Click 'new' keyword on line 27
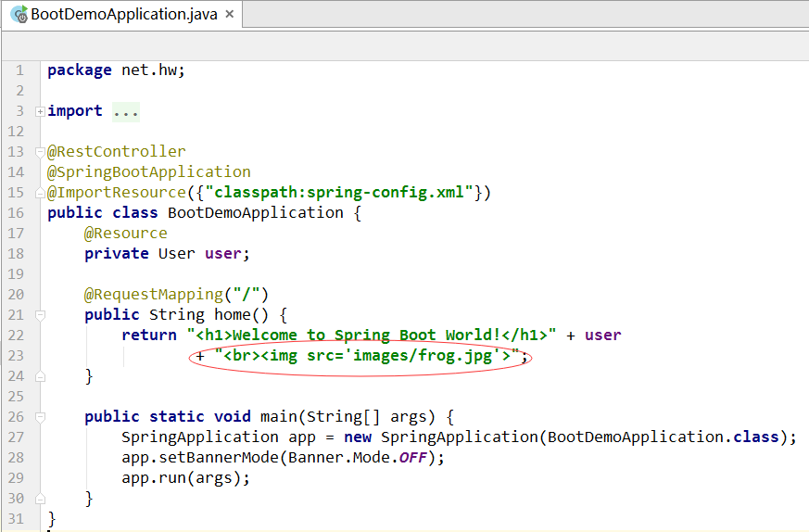 click(x=358, y=437)
